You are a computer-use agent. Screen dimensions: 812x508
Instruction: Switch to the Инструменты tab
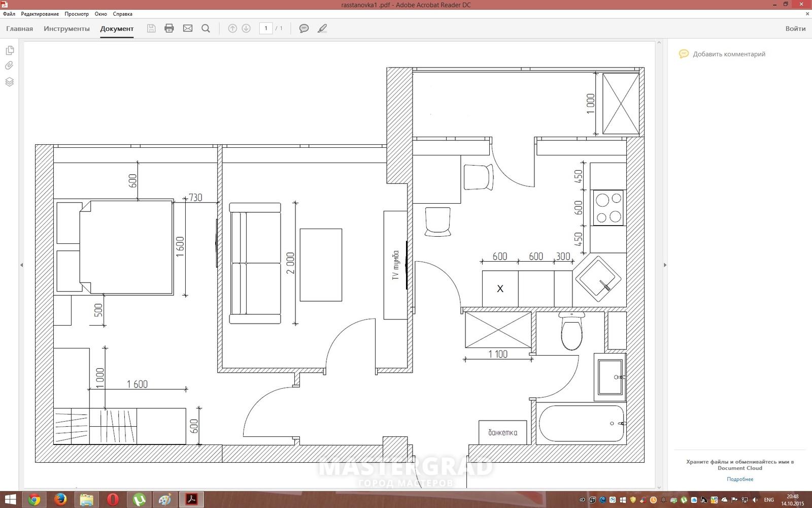[66, 28]
